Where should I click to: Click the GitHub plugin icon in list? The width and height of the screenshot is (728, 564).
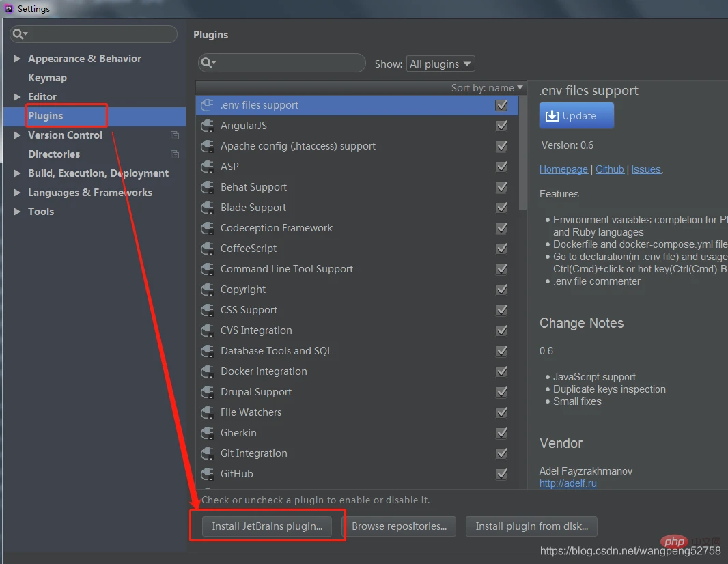207,474
